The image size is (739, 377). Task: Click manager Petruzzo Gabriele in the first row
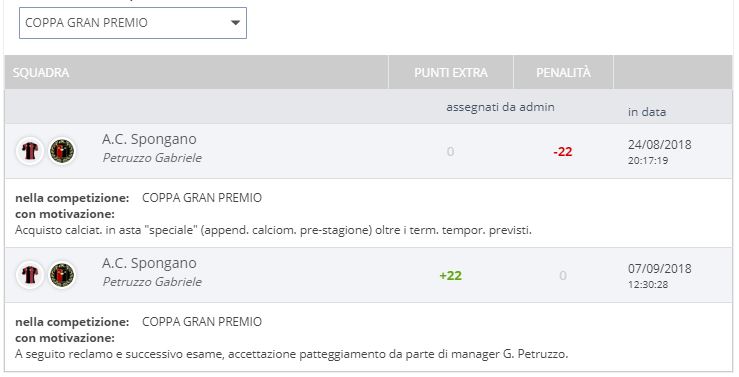pyautogui.click(x=152, y=158)
